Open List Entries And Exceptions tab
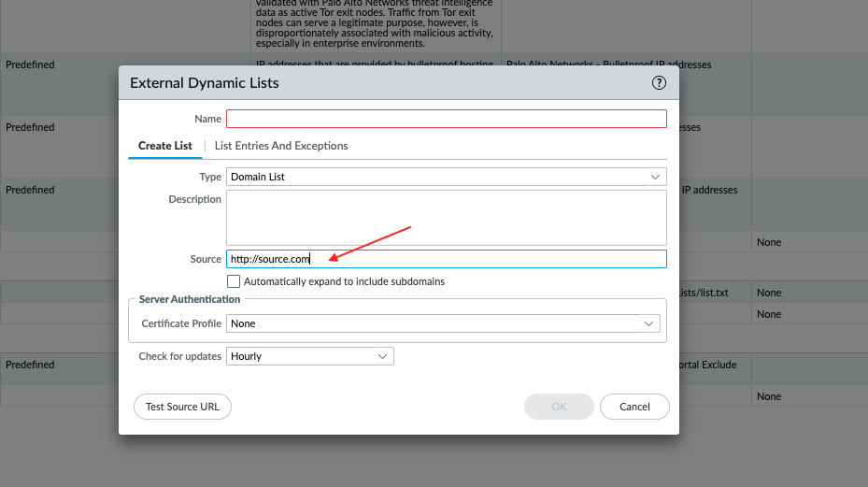Image resolution: width=868 pixels, height=487 pixels. click(281, 146)
